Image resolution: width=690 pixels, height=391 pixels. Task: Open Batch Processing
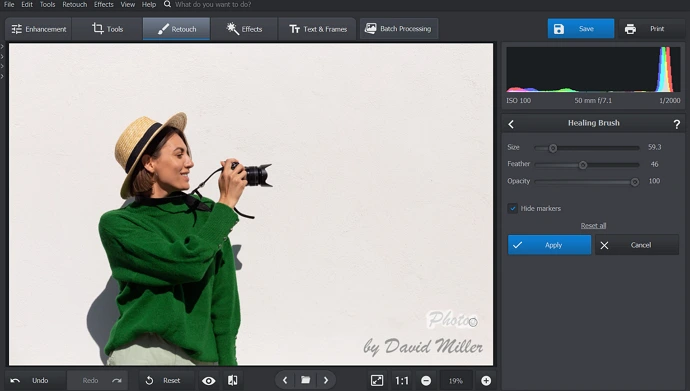399,29
